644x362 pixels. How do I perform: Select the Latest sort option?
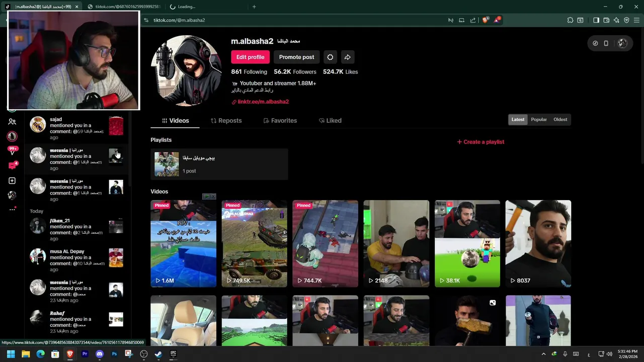point(518,120)
